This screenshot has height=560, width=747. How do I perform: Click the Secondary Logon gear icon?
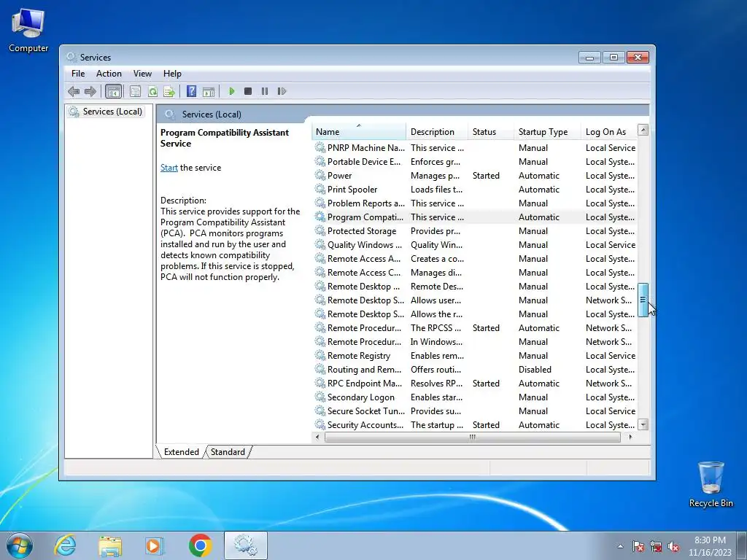click(x=320, y=397)
